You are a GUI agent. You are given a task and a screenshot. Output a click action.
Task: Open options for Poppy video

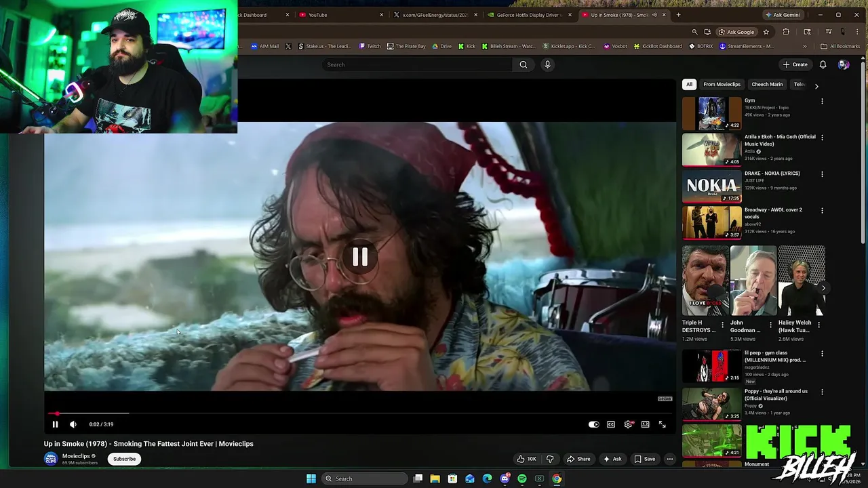click(822, 392)
